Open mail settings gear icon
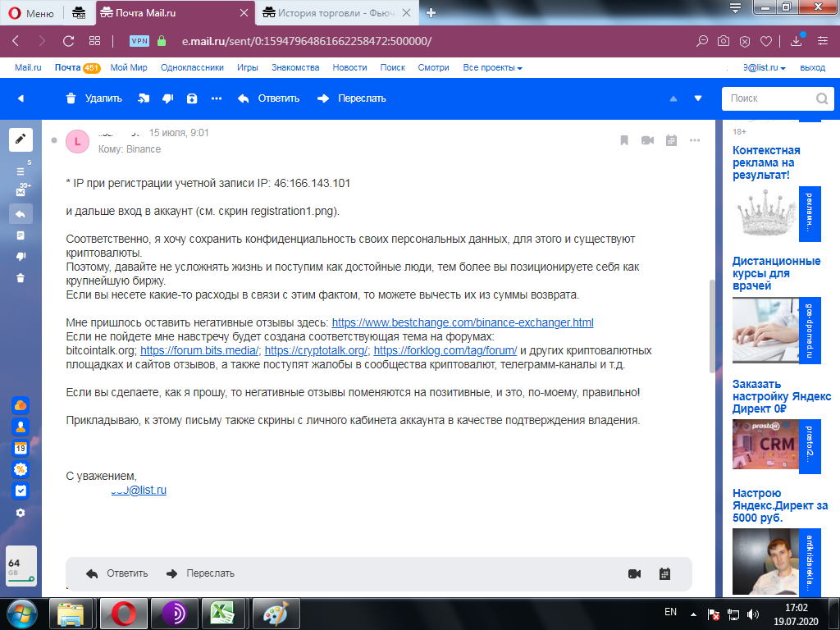Viewport: 840px width, 630px height. coord(21,513)
